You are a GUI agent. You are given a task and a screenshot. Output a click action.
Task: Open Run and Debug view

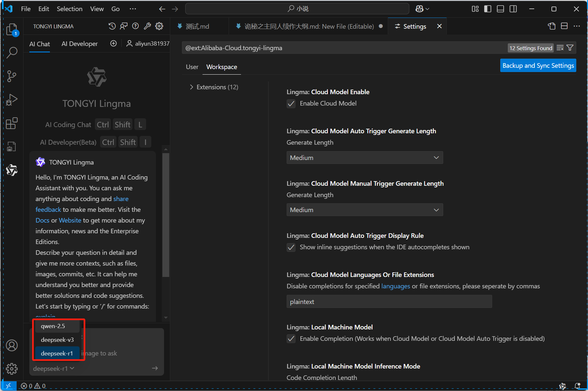pos(12,100)
